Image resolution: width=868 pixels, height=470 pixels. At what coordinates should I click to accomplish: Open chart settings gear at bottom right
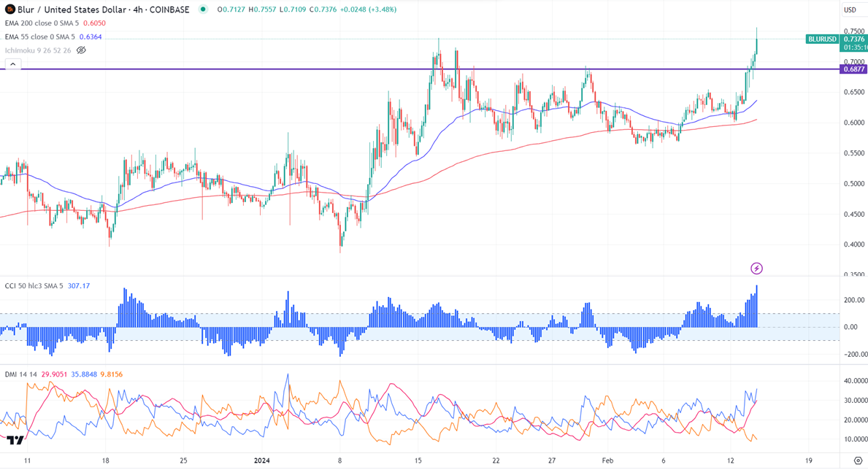point(858,461)
